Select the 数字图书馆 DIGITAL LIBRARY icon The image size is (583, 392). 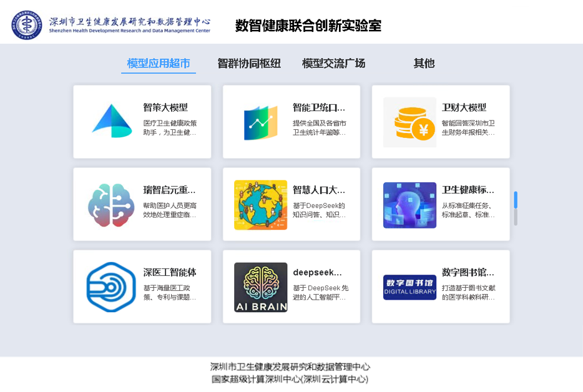(409, 286)
